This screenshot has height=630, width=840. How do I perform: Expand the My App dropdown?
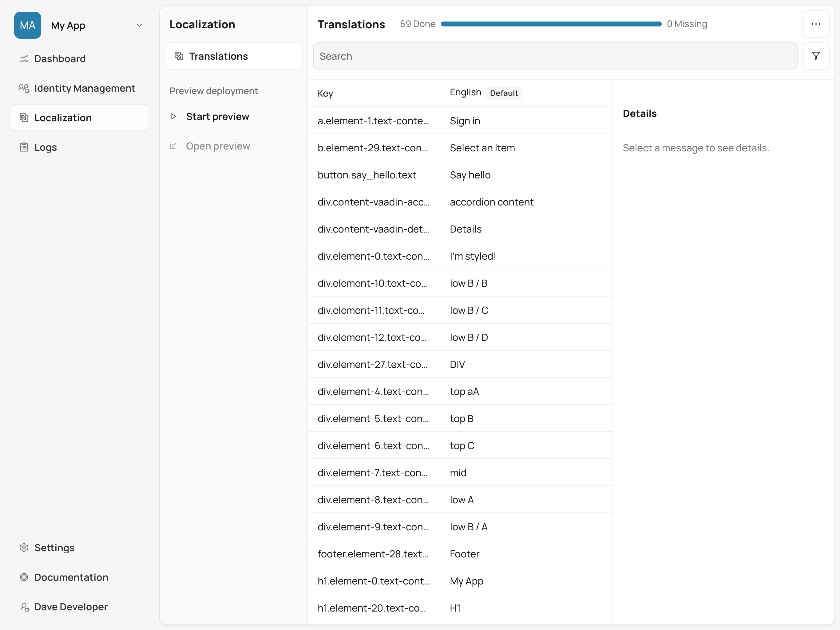(138, 25)
